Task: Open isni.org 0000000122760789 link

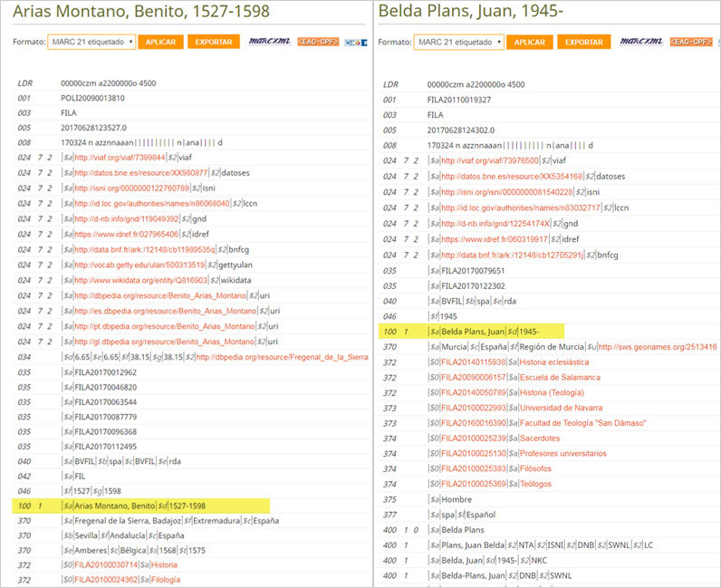Action: click(x=131, y=188)
